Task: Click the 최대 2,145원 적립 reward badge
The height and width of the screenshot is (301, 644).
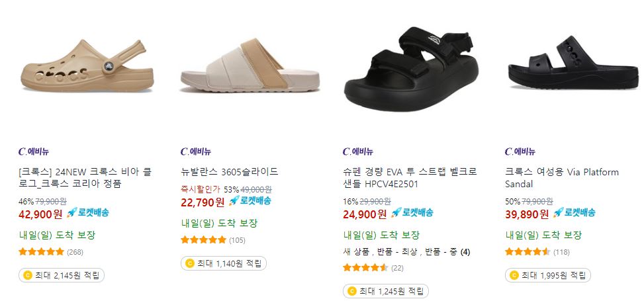Action: click(x=62, y=275)
